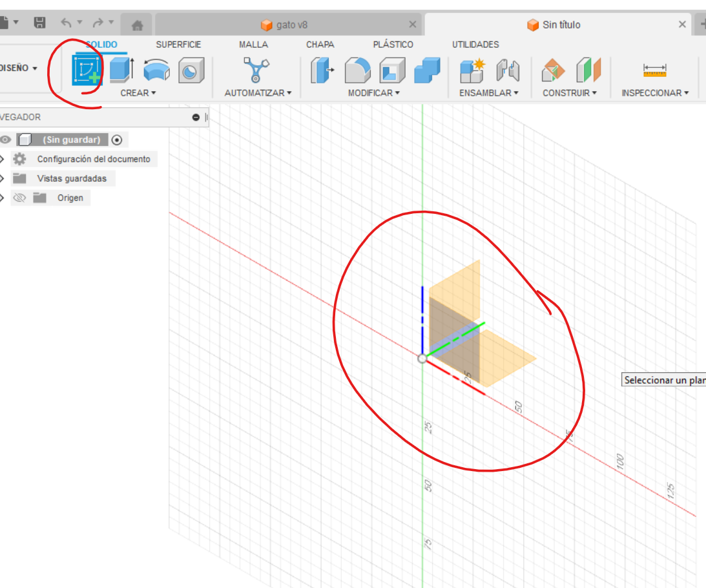Click the Save disk icon
This screenshot has width=706, height=588.
[x=39, y=23]
